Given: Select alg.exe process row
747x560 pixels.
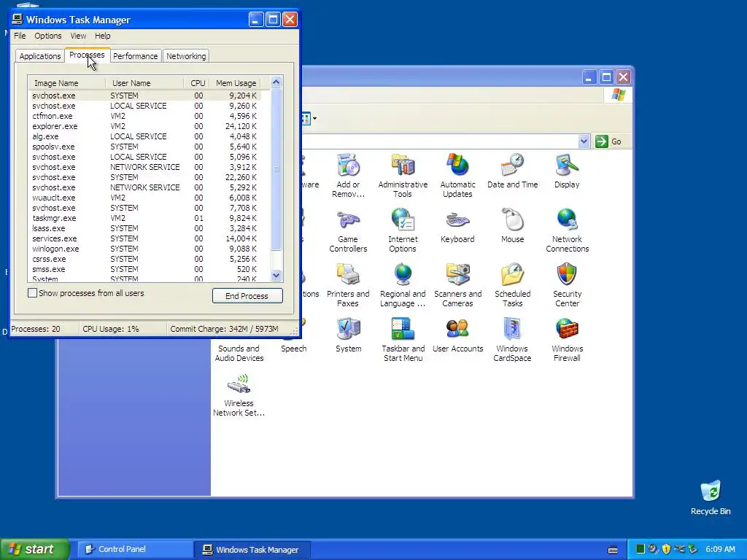Looking at the screenshot, I should coord(145,136).
